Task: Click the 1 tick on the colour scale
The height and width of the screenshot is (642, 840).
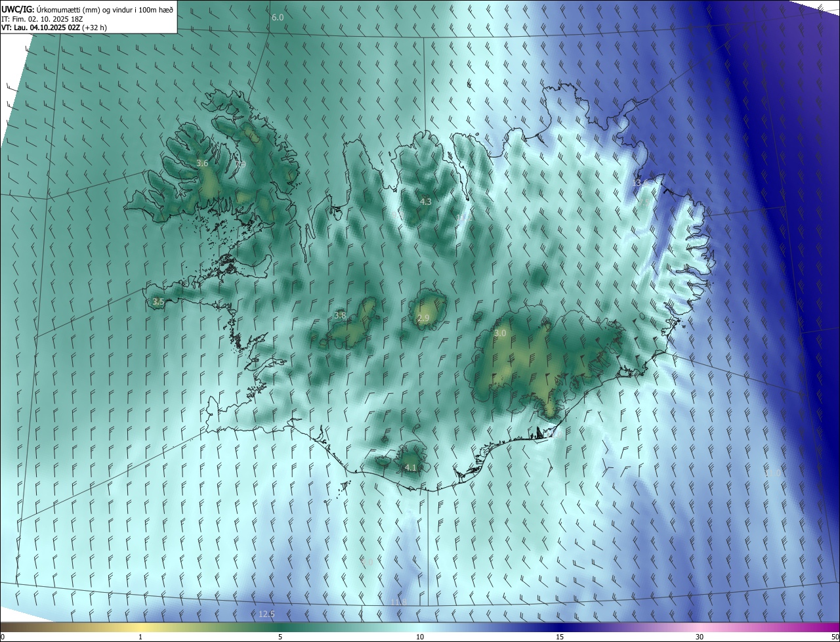Action: pyautogui.click(x=140, y=637)
